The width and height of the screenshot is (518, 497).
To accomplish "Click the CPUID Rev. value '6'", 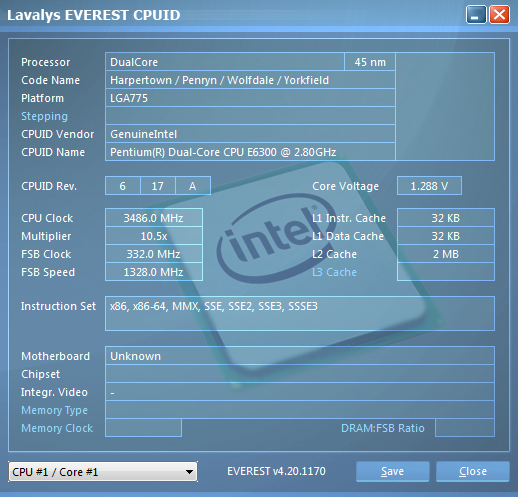I will click(x=123, y=186).
